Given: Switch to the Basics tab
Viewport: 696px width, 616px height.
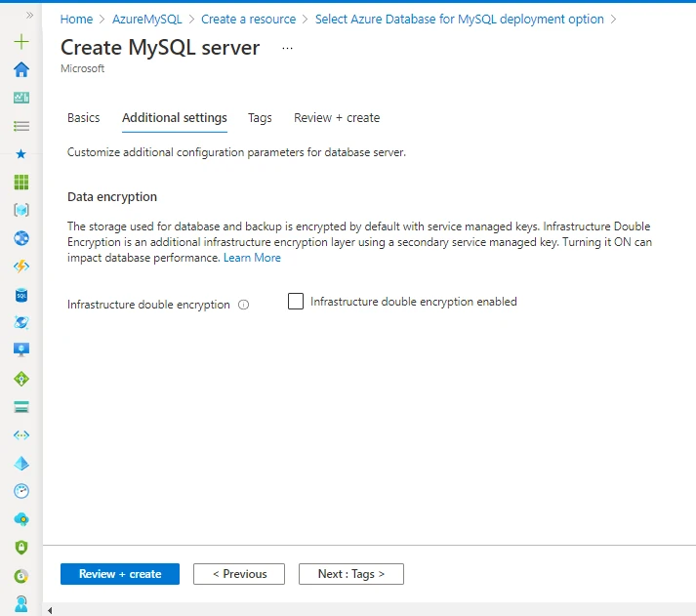Looking at the screenshot, I should tap(83, 117).
